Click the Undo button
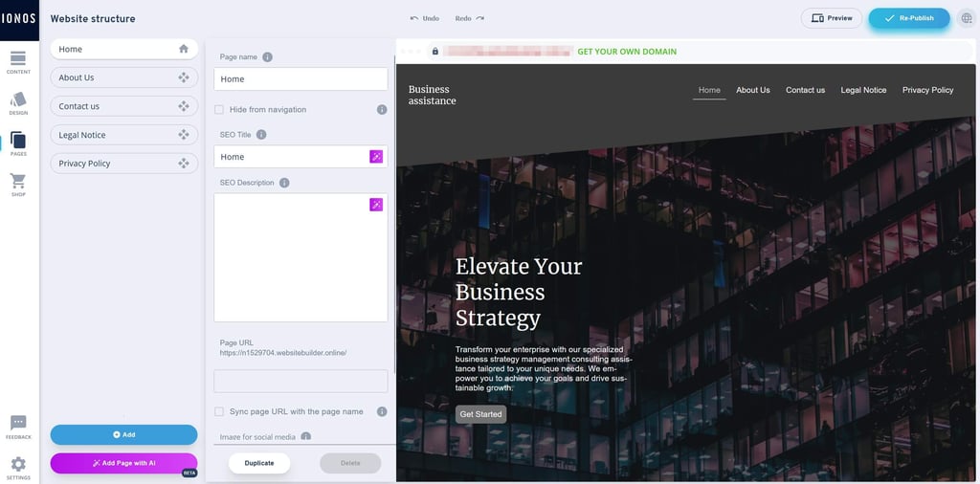The width and height of the screenshot is (980, 484). [425, 18]
